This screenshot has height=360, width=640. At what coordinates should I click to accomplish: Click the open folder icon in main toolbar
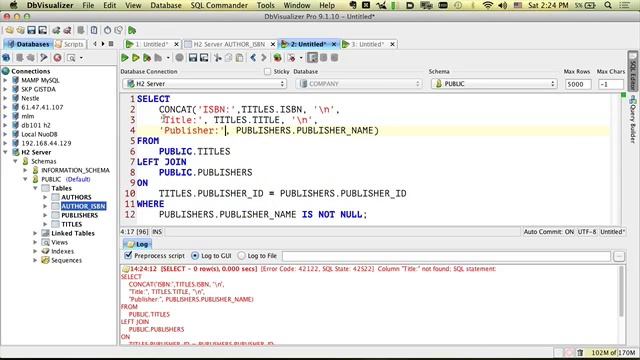(9, 30)
